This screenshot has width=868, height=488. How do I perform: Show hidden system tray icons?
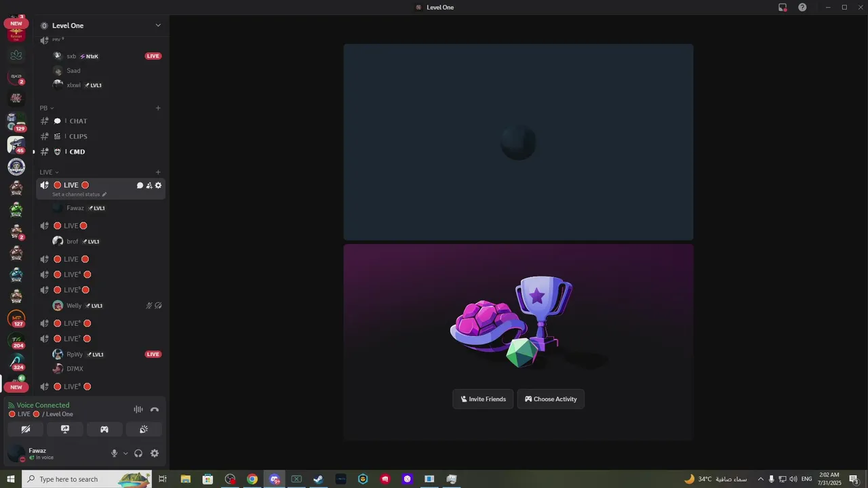760,479
